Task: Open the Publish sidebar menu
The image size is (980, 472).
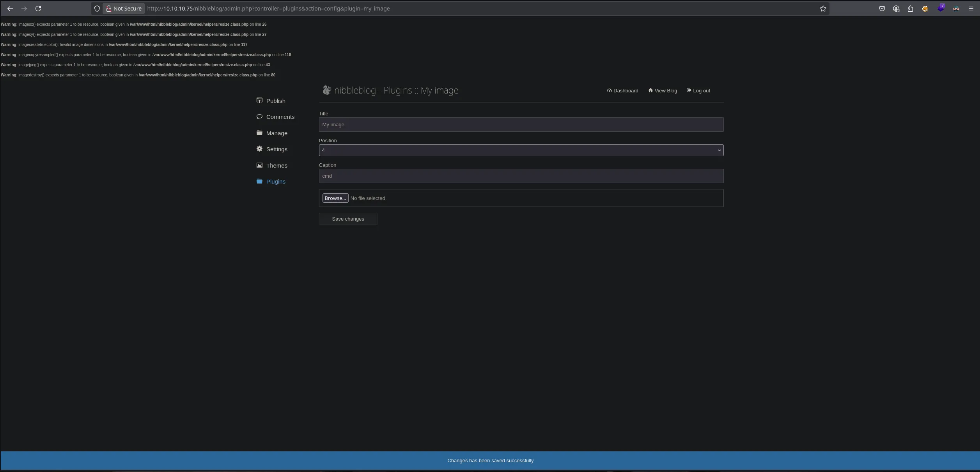Action: click(275, 101)
